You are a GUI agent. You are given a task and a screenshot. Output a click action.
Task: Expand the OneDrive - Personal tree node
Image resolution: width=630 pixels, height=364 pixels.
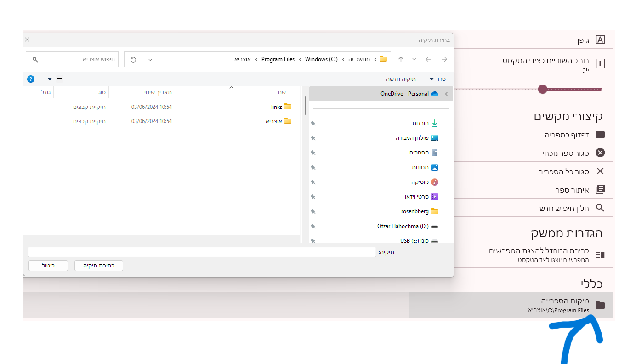point(446,94)
